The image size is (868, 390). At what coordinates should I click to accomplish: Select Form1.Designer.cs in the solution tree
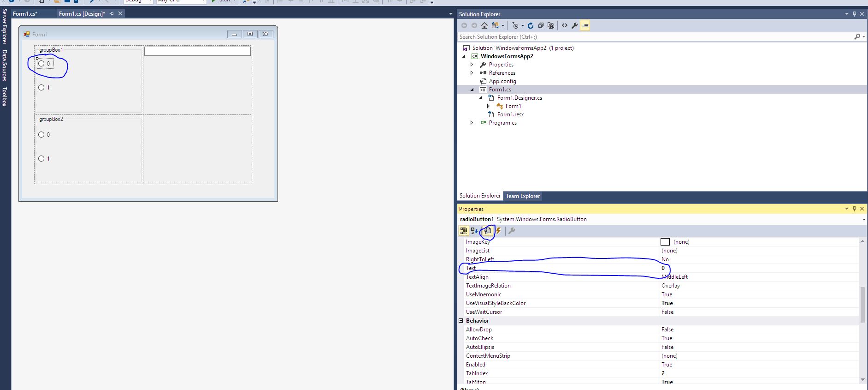click(519, 98)
